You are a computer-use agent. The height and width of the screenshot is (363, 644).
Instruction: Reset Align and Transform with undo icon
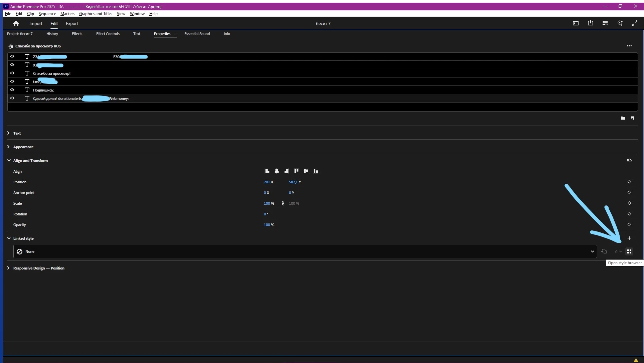pos(629,161)
